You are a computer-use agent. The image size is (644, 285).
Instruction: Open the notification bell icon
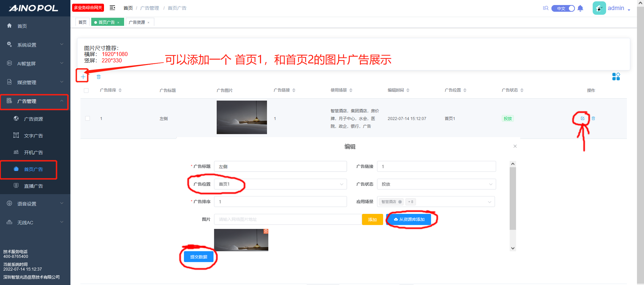click(580, 8)
